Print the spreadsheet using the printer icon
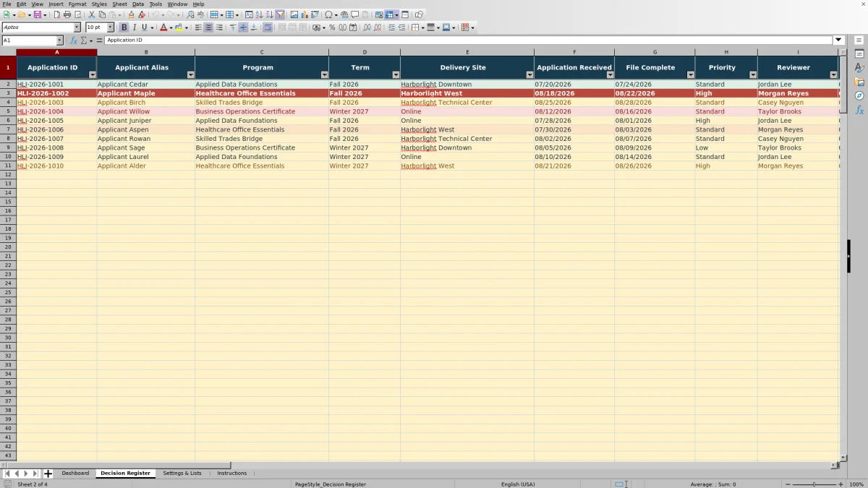The height and width of the screenshot is (488, 868). click(x=67, y=14)
